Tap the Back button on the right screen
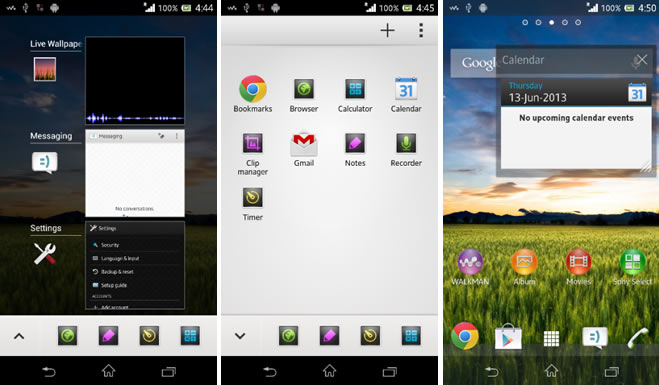This screenshot has height=385, width=659. click(x=492, y=372)
